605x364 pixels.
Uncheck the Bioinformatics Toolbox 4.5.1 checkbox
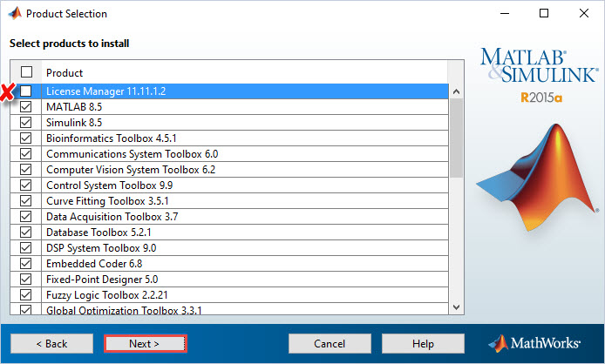point(26,138)
